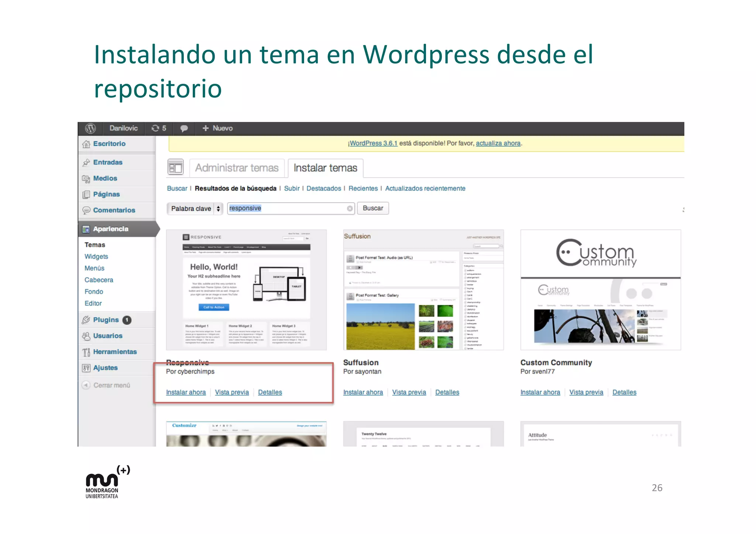This screenshot has width=756, height=534.
Task: Click the Ajustes settings icon
Action: click(x=86, y=368)
